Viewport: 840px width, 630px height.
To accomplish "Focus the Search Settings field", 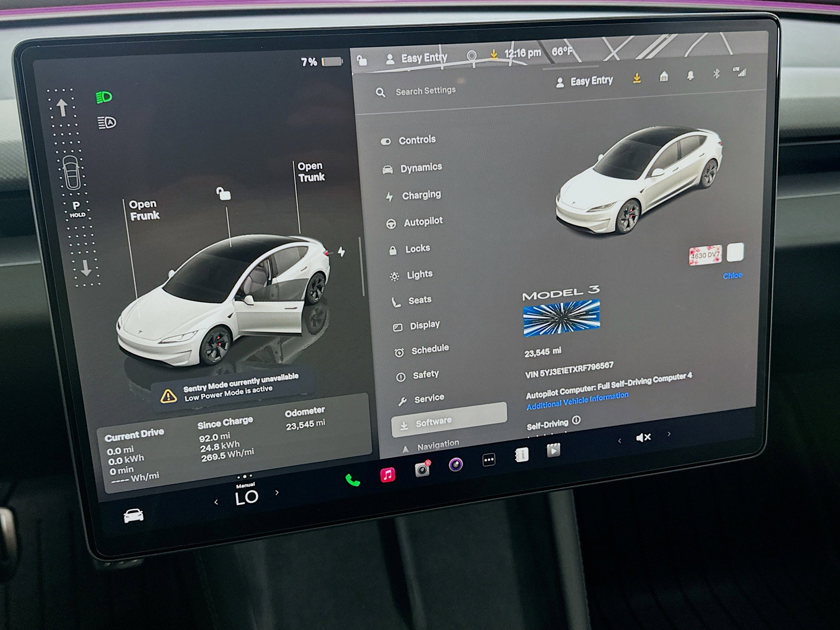I will [x=425, y=91].
